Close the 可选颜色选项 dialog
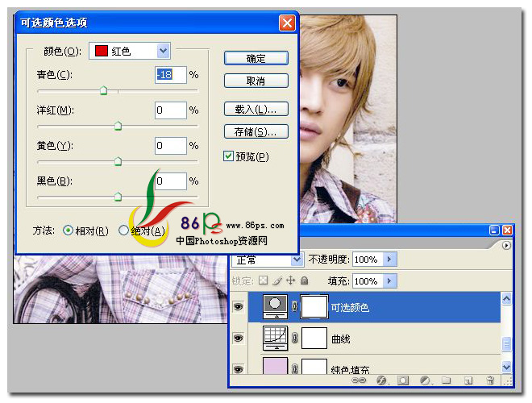The height and width of the screenshot is (403, 532). tap(287, 23)
